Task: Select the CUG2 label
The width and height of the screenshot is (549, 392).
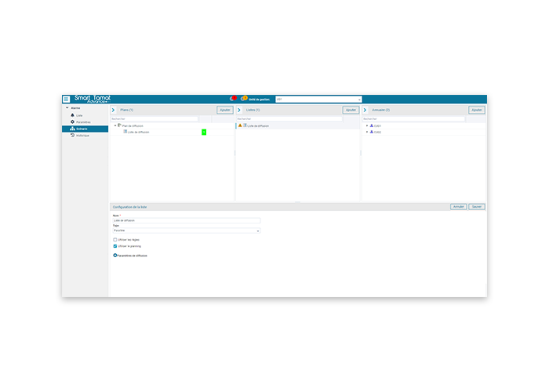Action: tap(377, 132)
